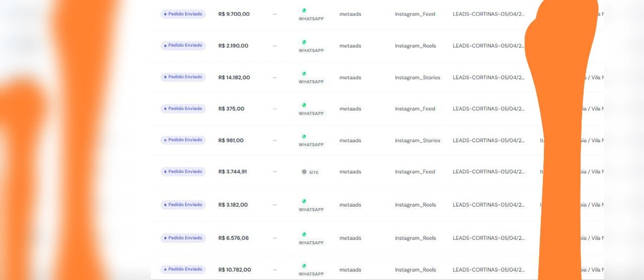Select the Pedido Enviado status beside R$ 14.182,00
Screen dimensions: 644x280
tap(183, 77)
